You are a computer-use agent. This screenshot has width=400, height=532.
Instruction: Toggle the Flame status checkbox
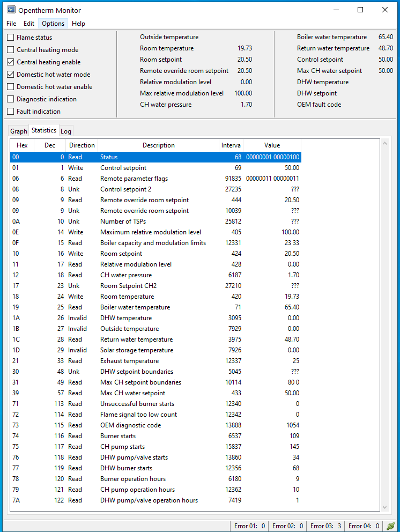coord(11,38)
